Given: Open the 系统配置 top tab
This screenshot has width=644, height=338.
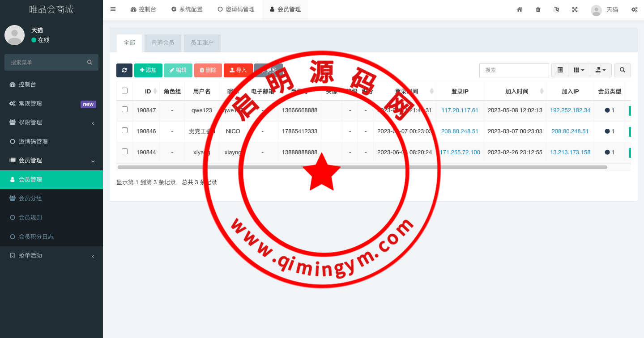Looking at the screenshot, I should point(187,9).
